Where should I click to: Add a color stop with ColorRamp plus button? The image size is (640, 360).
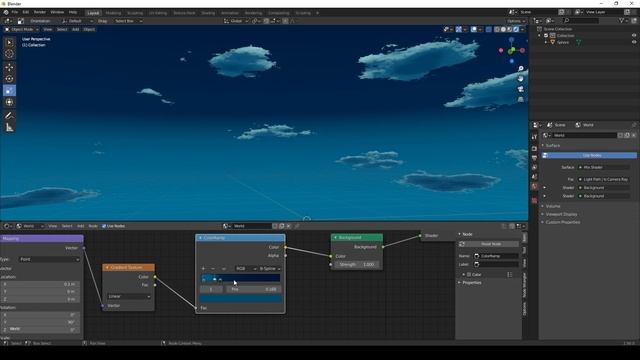pos(203,269)
